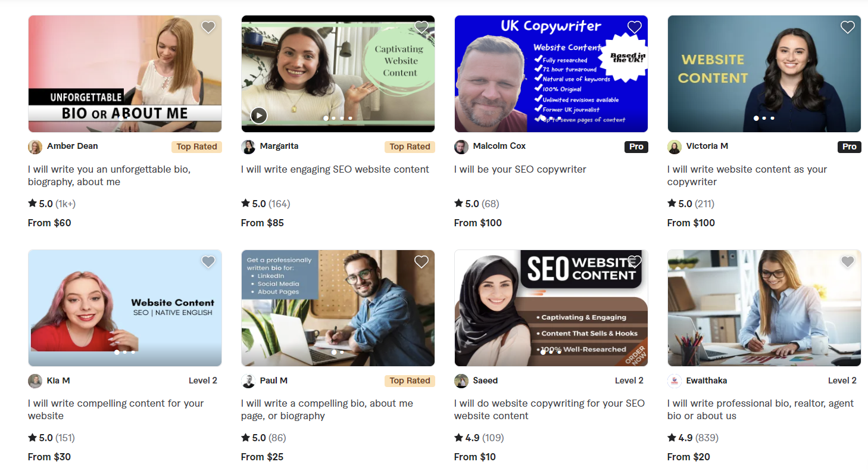Save Ewaithaka's gig with heart icon

point(847,262)
